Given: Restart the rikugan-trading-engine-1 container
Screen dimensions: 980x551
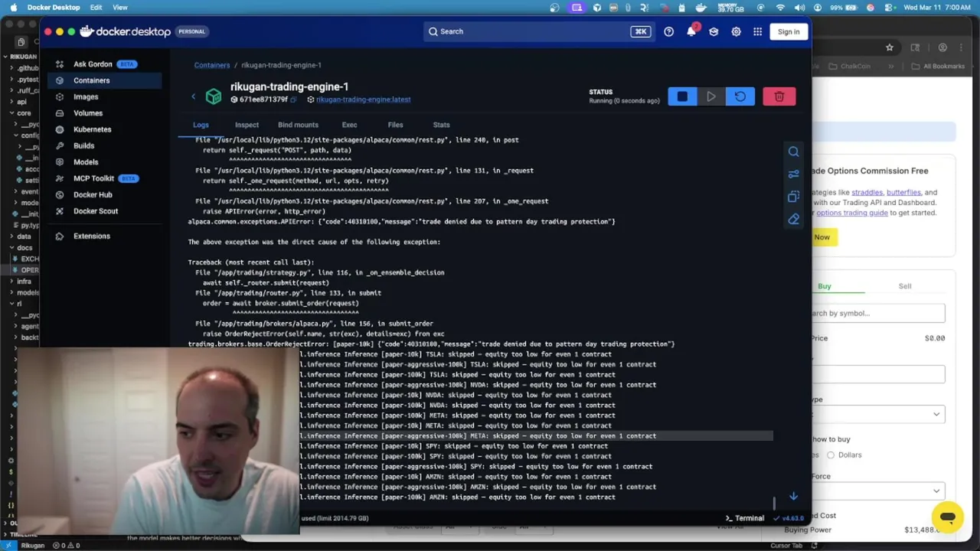Looking at the screenshot, I should (740, 96).
